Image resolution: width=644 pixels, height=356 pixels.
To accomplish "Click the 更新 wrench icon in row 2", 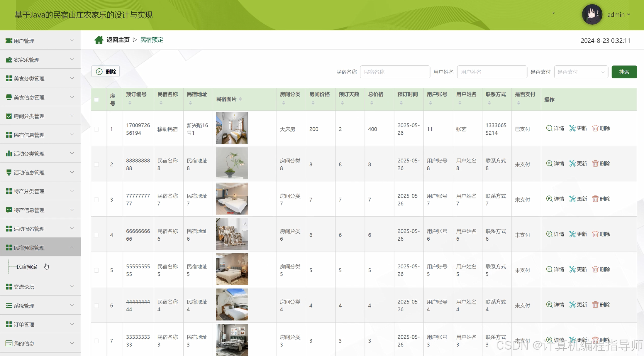I will (x=572, y=163).
